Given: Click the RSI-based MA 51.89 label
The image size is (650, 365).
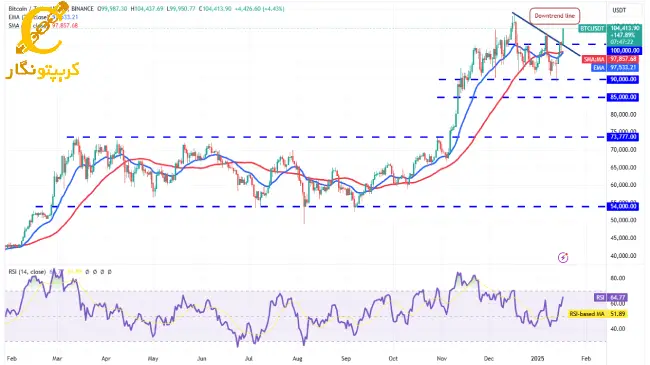Looking at the screenshot, I should pyautogui.click(x=597, y=314).
